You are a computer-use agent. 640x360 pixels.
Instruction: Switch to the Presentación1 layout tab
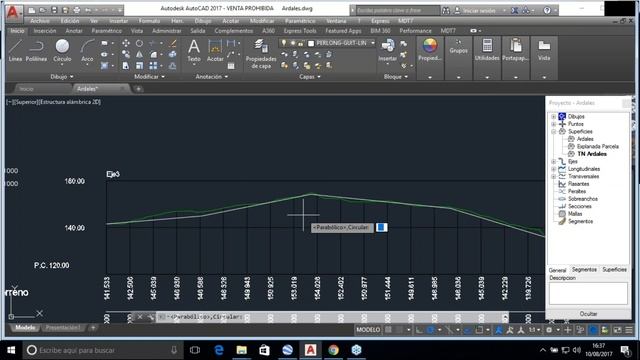click(x=63, y=328)
